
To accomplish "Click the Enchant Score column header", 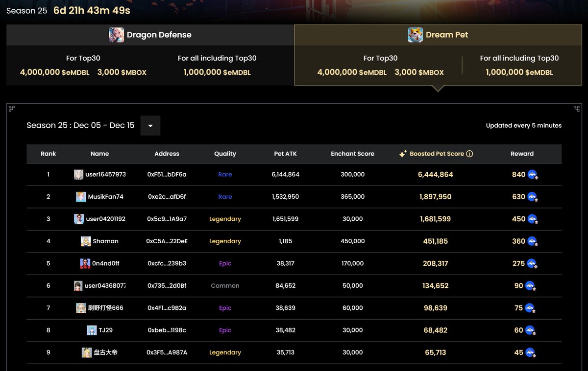I will 352,154.
